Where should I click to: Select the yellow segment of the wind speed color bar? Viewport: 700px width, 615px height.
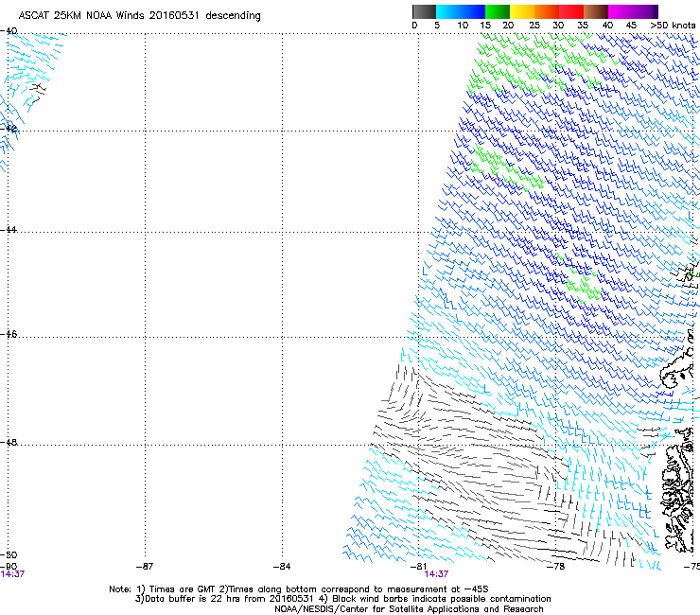[x=522, y=11]
